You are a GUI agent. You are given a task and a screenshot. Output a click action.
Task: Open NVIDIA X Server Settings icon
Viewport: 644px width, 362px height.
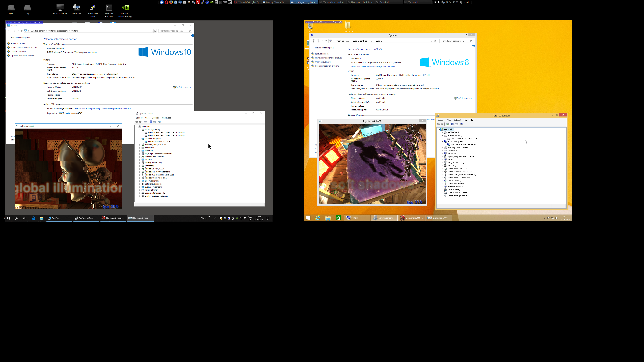coord(125,11)
